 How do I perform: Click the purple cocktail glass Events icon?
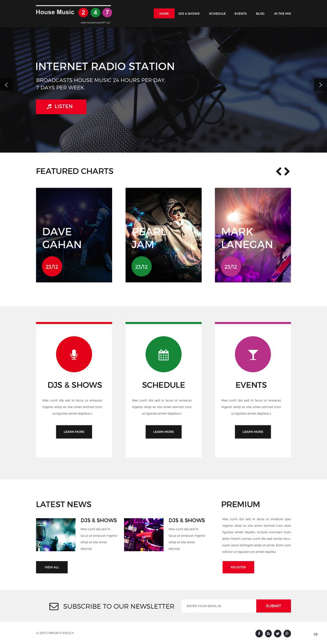pyautogui.click(x=253, y=354)
